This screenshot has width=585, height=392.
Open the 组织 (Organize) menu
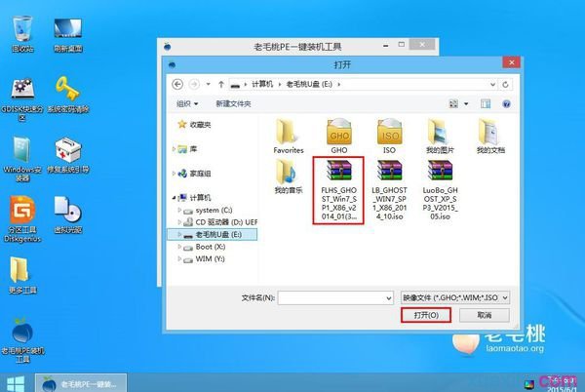[x=187, y=103]
